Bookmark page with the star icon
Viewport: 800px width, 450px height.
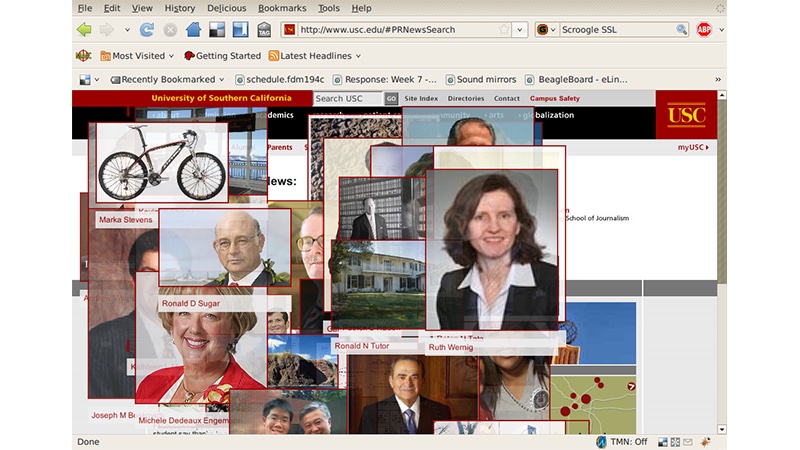click(x=504, y=30)
